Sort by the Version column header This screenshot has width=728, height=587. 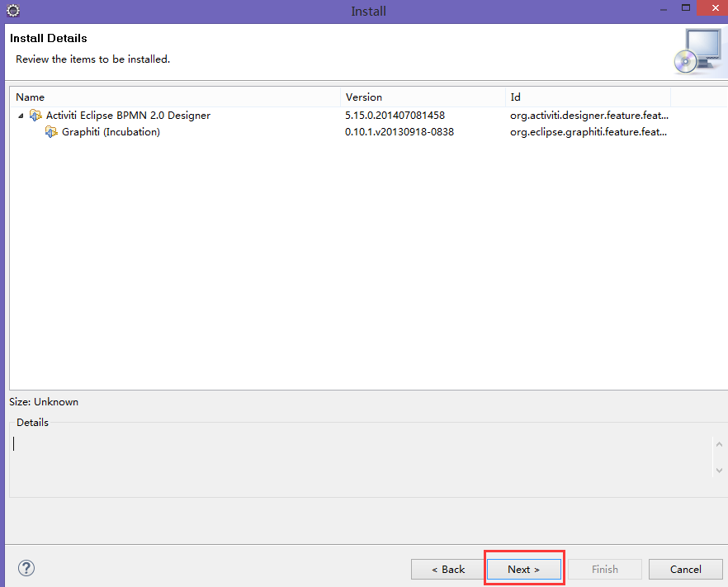click(x=422, y=97)
